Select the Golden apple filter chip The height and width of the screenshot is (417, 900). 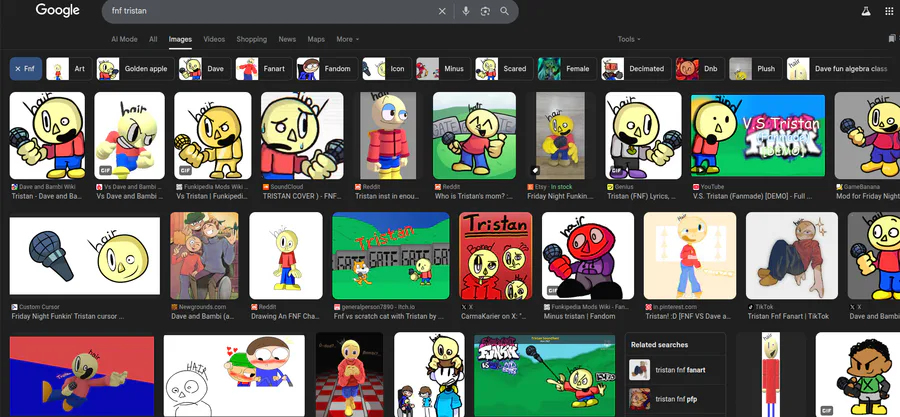(x=135, y=69)
